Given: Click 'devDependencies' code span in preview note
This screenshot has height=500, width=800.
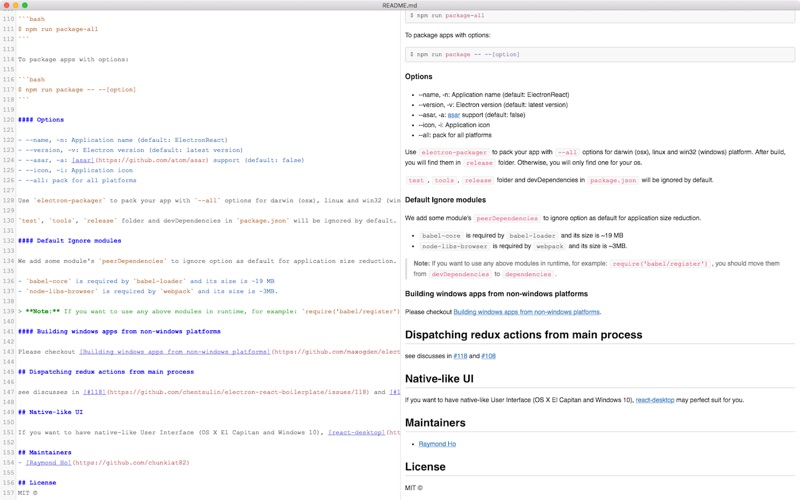Looking at the screenshot, I should coord(460,274).
